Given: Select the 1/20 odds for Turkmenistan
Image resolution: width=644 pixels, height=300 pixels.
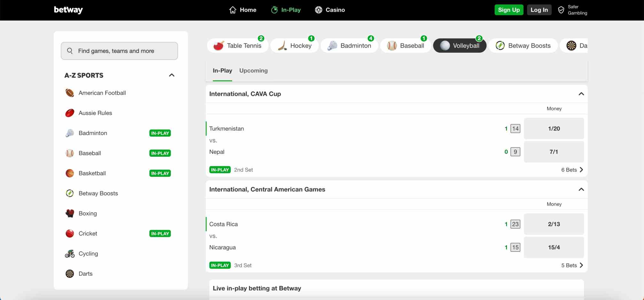Looking at the screenshot, I should pos(554,128).
